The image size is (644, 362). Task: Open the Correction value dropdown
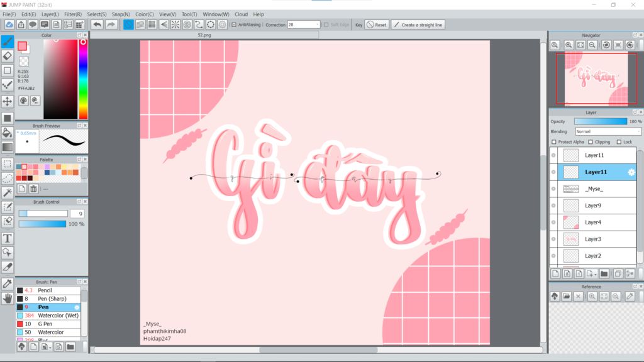317,25
